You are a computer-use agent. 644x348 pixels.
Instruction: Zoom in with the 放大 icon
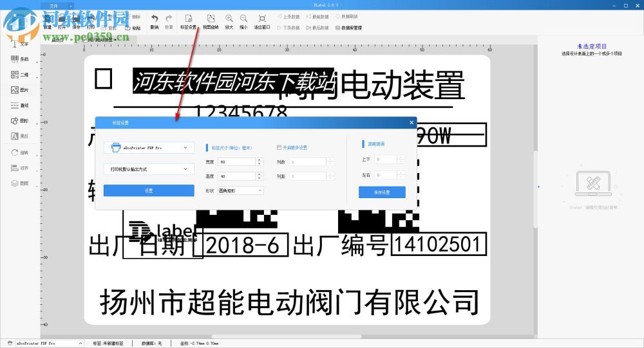click(229, 22)
